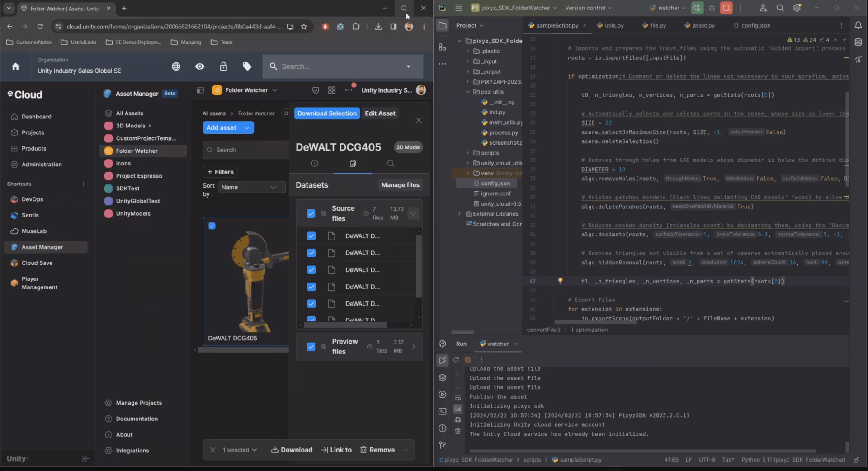
Task: Uncheck the first DeWALT D... source file
Action: pyautogui.click(x=311, y=236)
